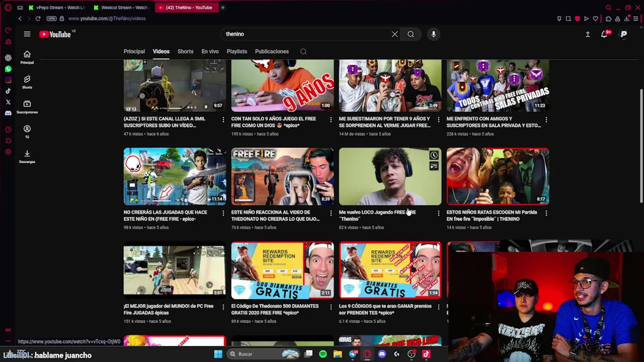Open YouTube notifications bell

pyautogui.click(x=604, y=34)
